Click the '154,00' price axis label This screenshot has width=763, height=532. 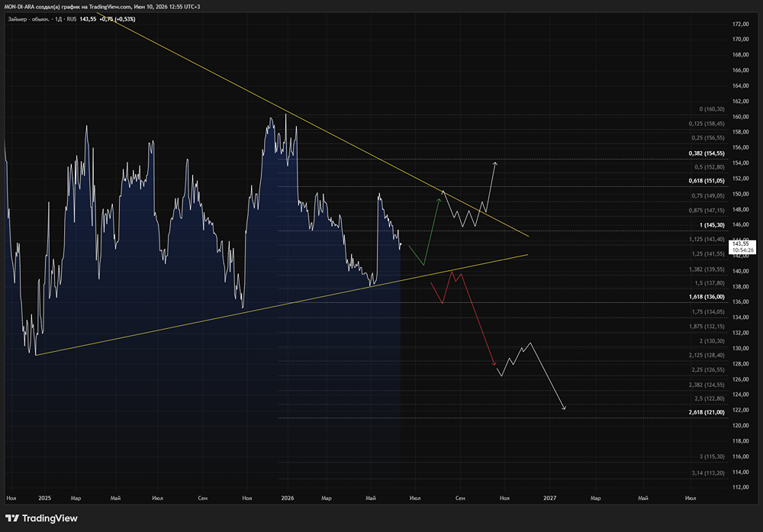[x=741, y=163]
